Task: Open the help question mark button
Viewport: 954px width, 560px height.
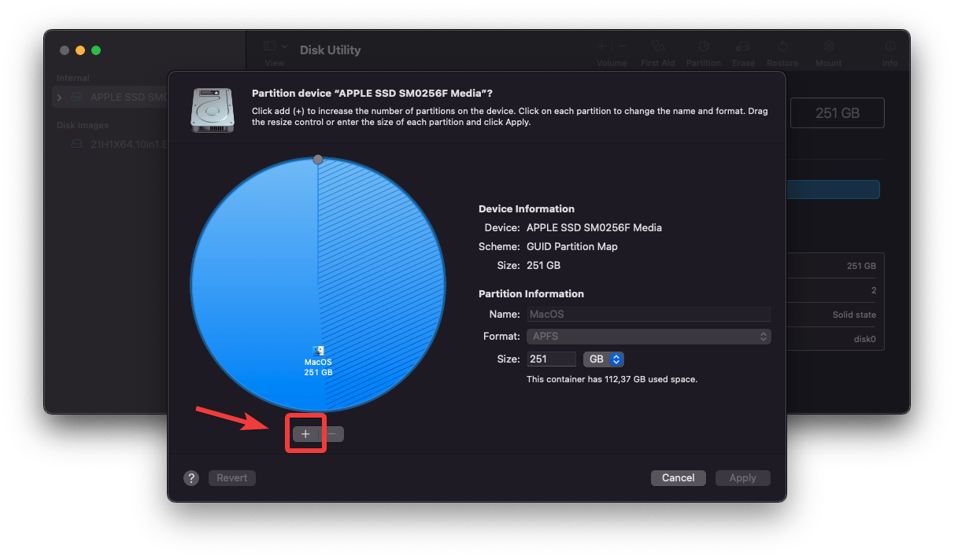Action: (191, 478)
